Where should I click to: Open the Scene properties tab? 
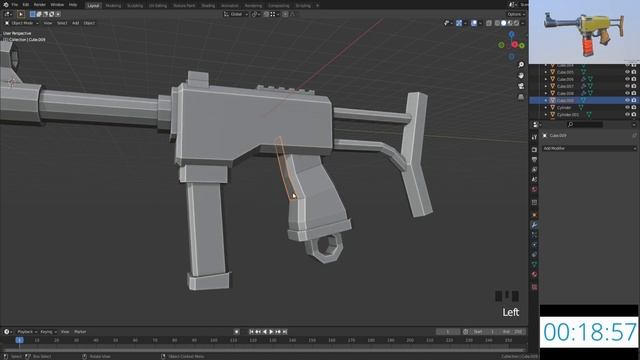click(534, 180)
